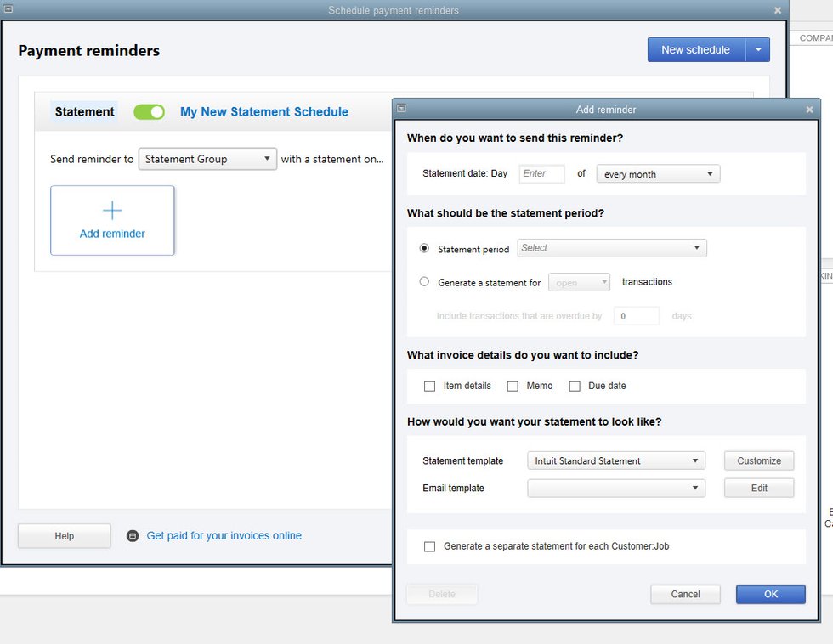The height and width of the screenshot is (644, 833).
Task: Click the icon beside Get paid online
Action: pyautogui.click(x=133, y=536)
